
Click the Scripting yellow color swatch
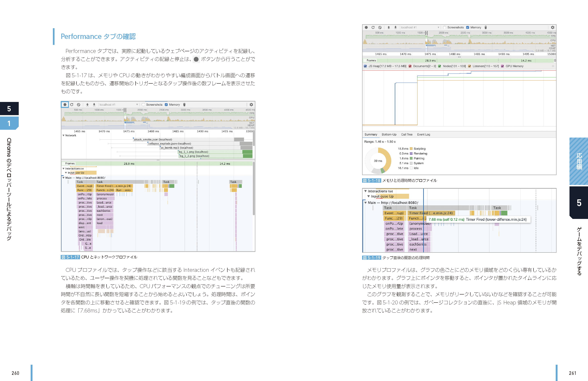pyautogui.click(x=411, y=149)
